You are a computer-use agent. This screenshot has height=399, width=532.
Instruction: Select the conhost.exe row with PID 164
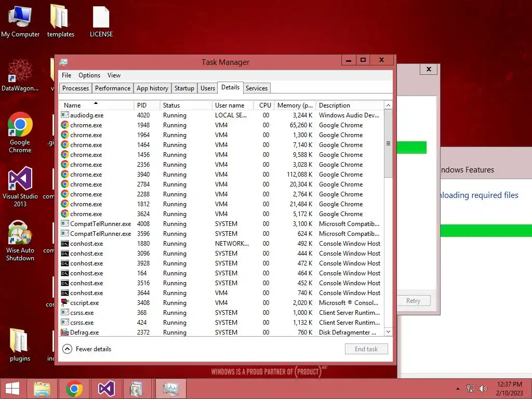click(221, 273)
